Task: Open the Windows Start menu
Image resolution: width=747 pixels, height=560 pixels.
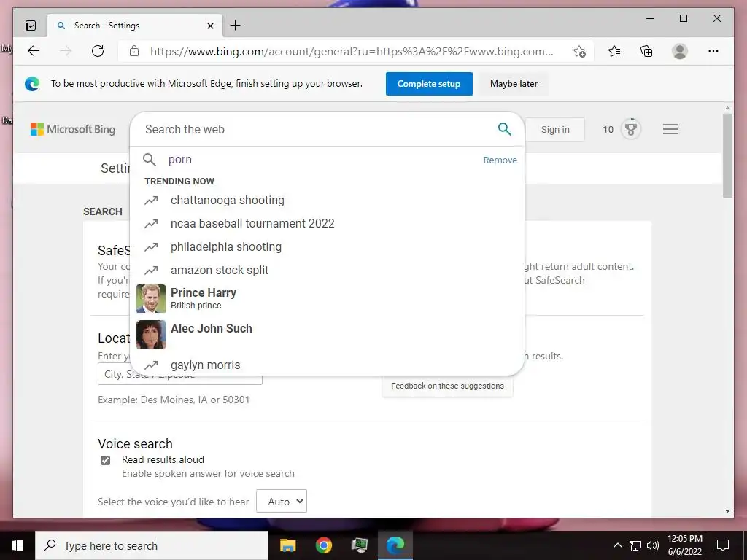Action: tap(18, 545)
